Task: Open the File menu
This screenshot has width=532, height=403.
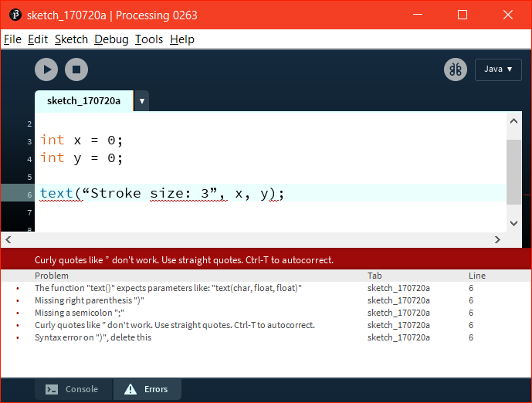Action: (x=12, y=39)
